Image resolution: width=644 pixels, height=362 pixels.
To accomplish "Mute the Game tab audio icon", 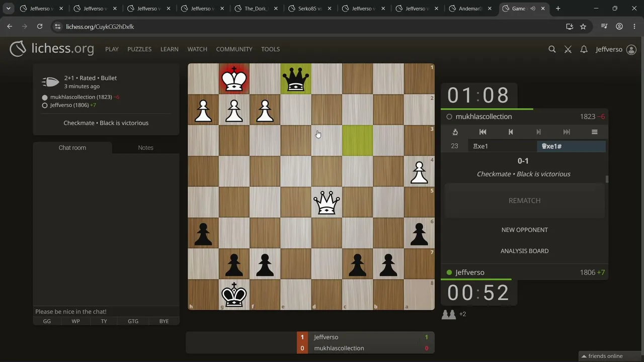I will [x=532, y=9].
